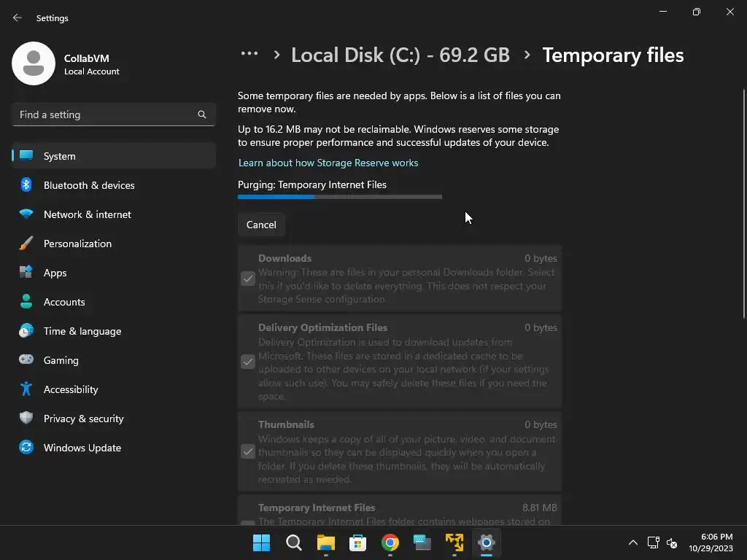Expand the breadcrumb ellipsis menu
Viewport: 747px width, 560px height.
coord(249,54)
